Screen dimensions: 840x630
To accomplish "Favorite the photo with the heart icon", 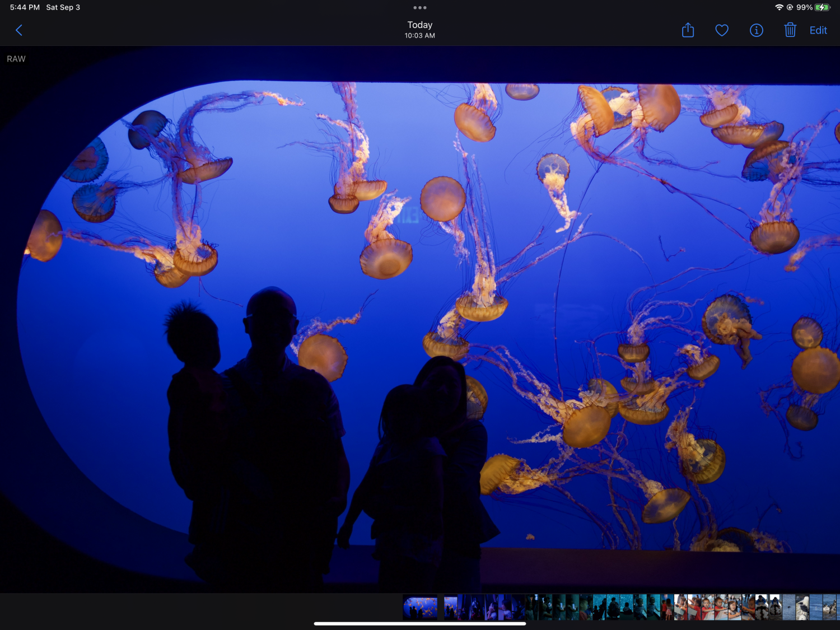I will pos(722,30).
